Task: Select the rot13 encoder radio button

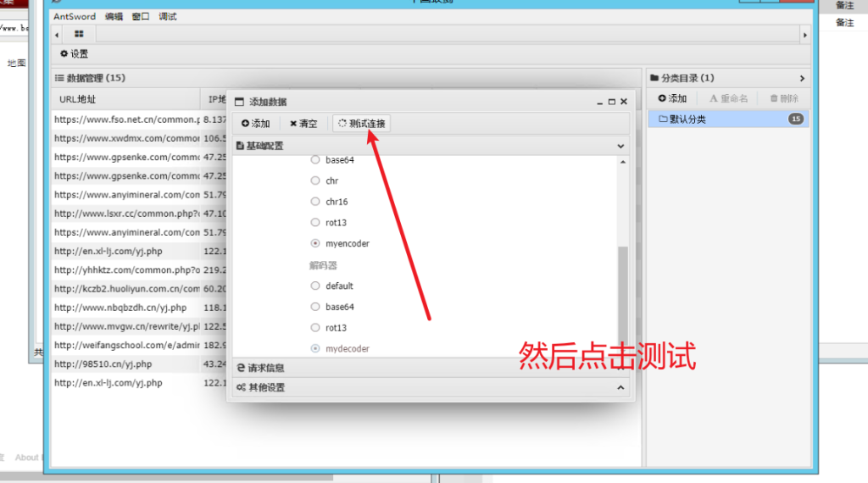Action: coord(316,222)
